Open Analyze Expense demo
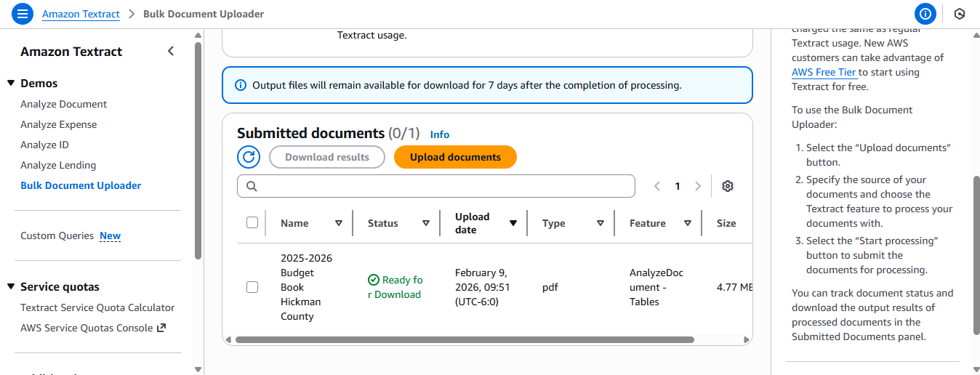 (58, 124)
